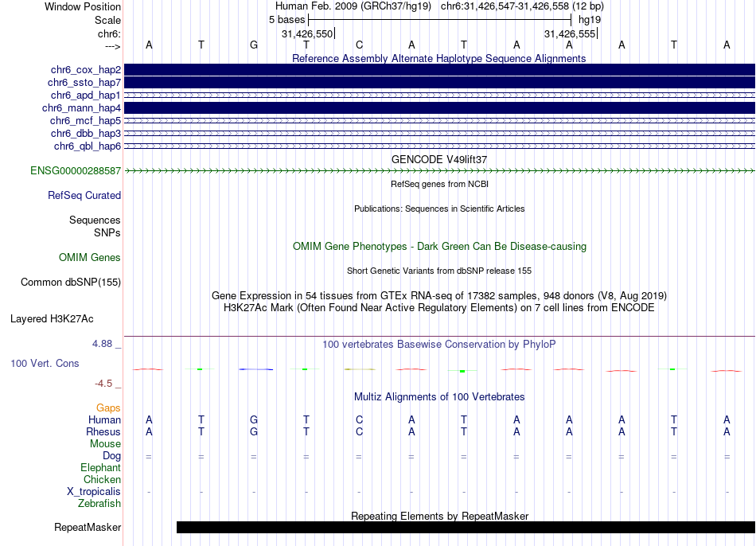Open the OMIM Genes track label
This screenshot has width=756, height=546.
point(90,258)
